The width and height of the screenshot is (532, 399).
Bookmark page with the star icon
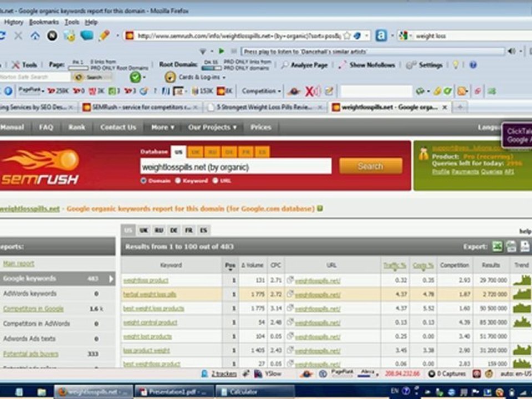click(x=347, y=35)
